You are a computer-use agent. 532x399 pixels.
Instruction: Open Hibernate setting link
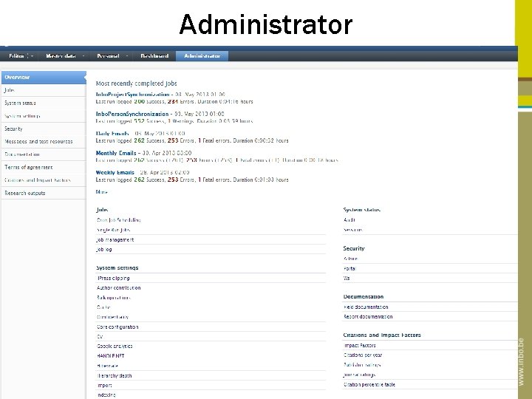[x=107, y=366]
